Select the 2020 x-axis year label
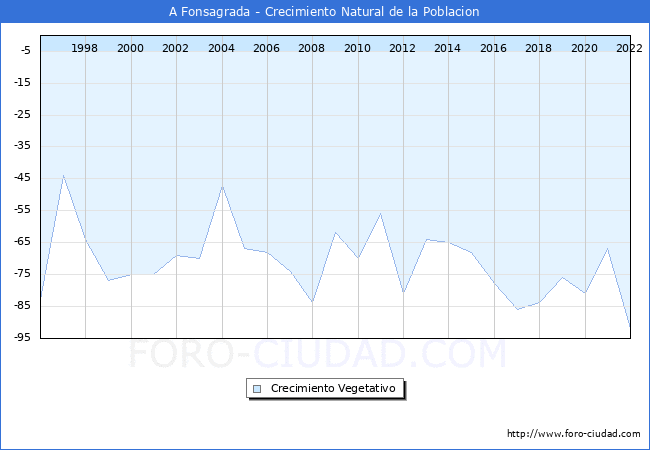 585,48
